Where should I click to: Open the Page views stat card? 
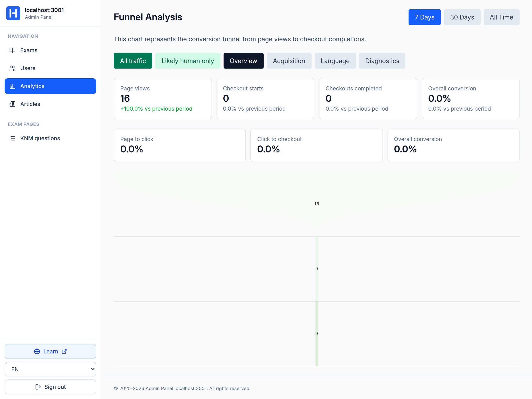163,98
